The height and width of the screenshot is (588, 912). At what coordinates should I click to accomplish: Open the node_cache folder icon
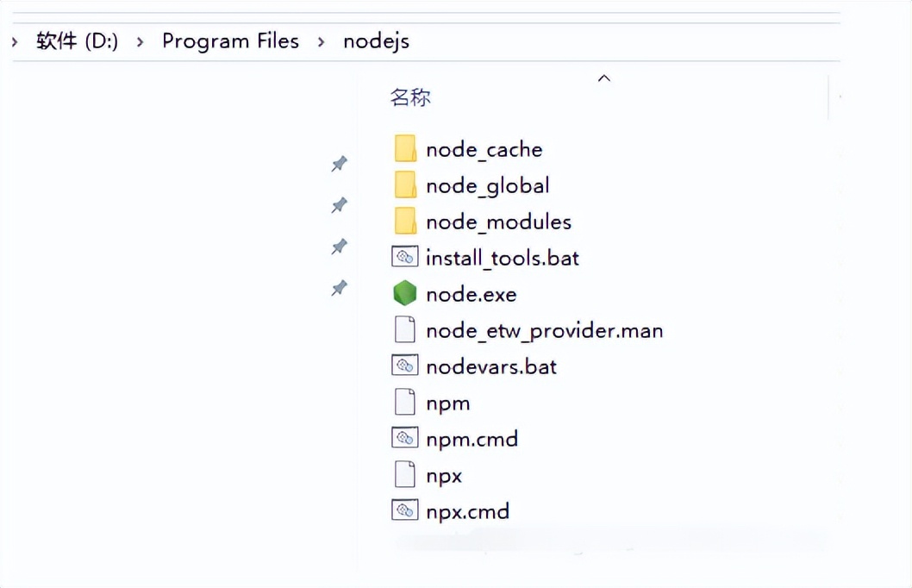pyautogui.click(x=405, y=148)
